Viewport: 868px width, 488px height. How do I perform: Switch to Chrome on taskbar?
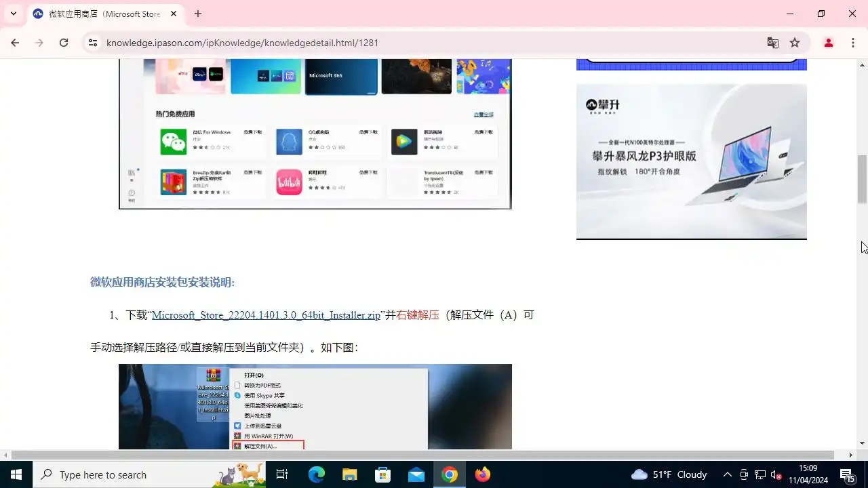(450, 474)
